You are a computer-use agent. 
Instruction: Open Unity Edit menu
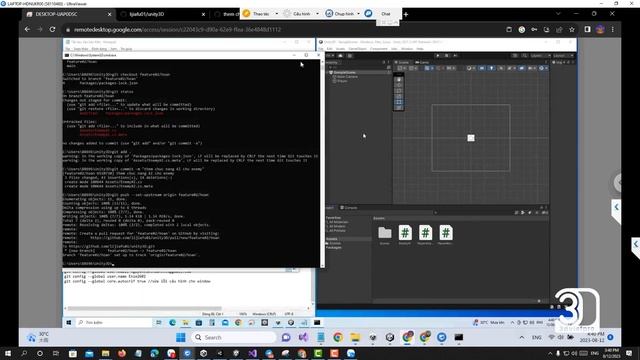tap(330, 49)
